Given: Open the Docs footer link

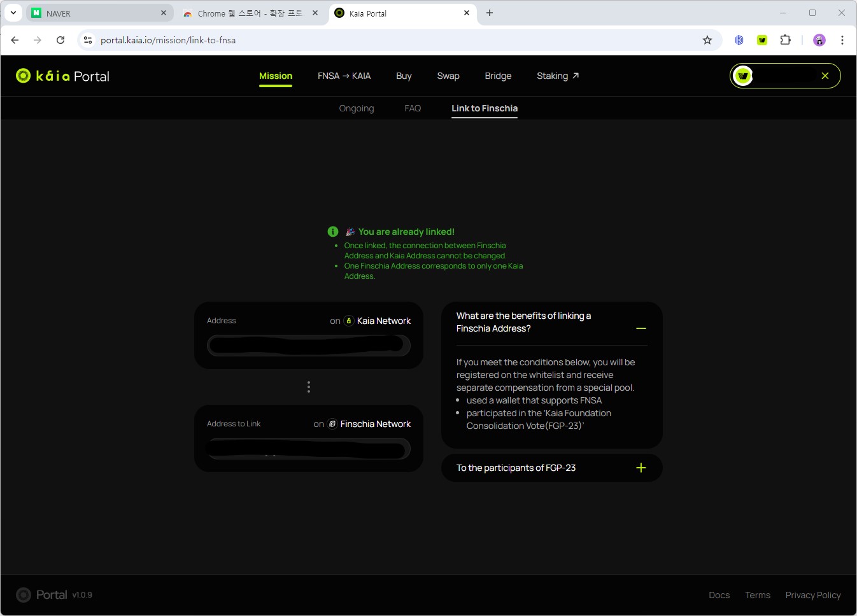Looking at the screenshot, I should click(x=719, y=595).
